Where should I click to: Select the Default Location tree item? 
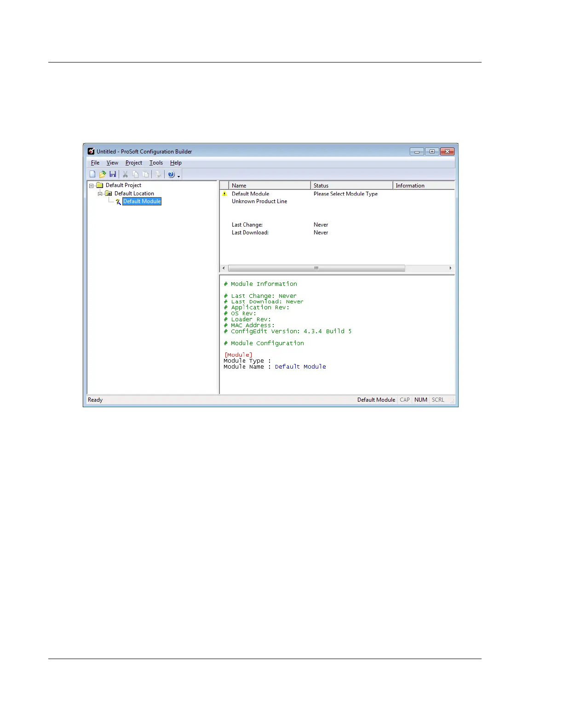134,193
